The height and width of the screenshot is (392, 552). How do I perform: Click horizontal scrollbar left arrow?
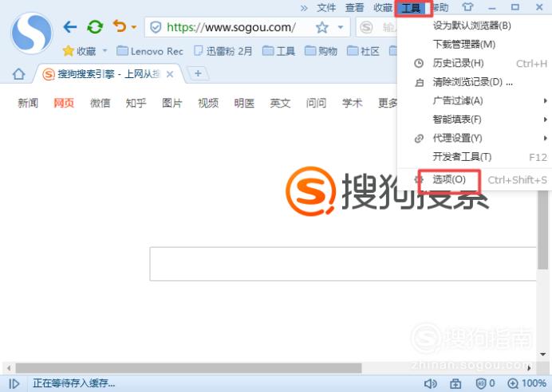(x=9, y=368)
